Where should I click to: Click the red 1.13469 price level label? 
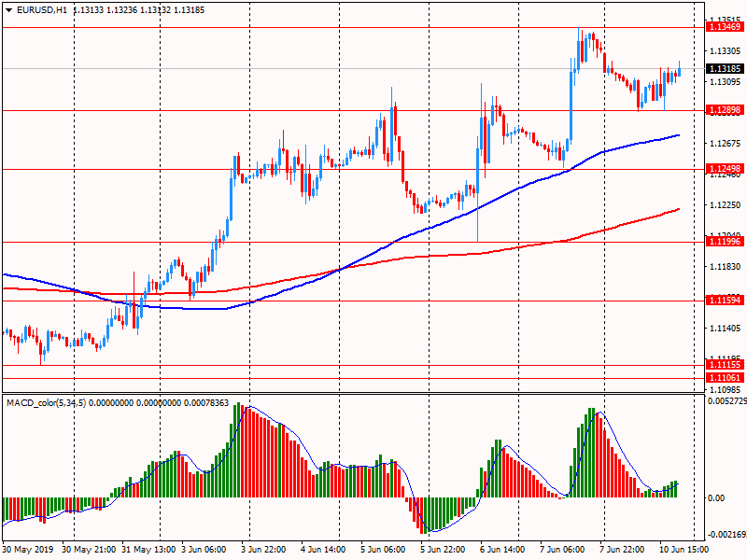(726, 27)
